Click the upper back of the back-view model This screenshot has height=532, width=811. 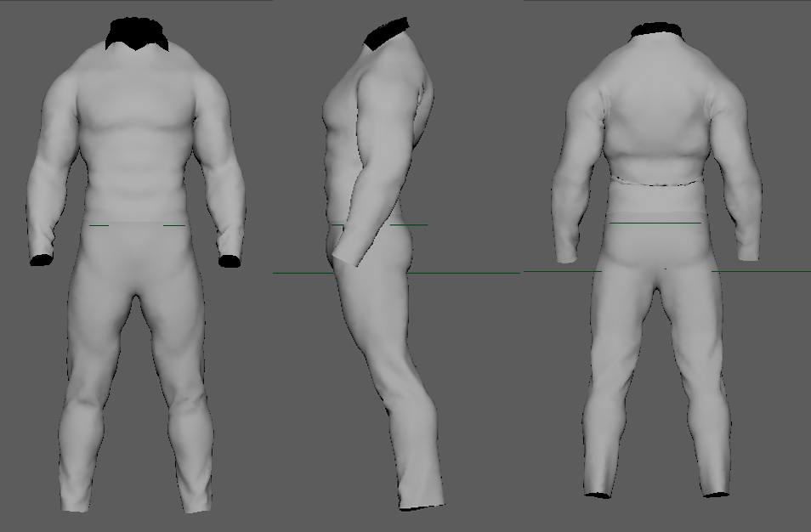coord(655,110)
